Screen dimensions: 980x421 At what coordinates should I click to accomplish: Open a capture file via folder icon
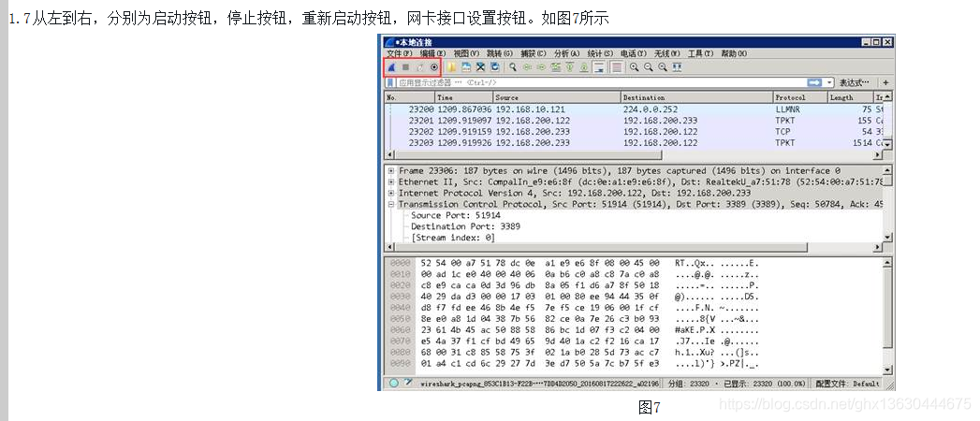click(x=451, y=66)
